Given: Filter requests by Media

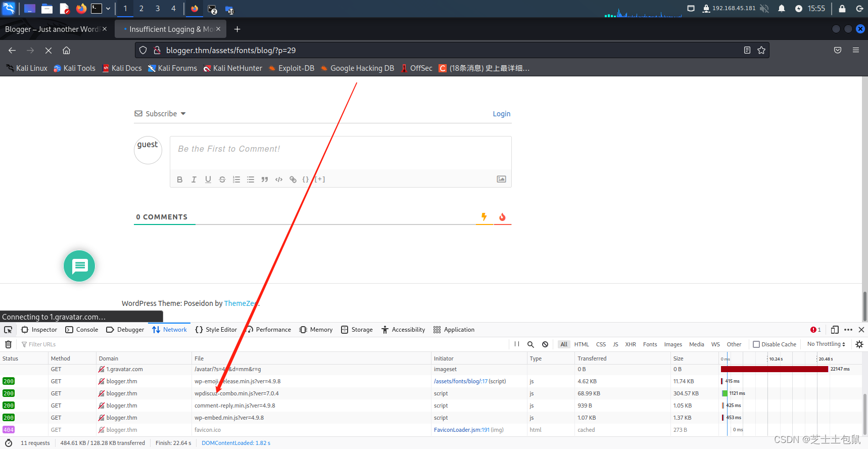Looking at the screenshot, I should [697, 344].
